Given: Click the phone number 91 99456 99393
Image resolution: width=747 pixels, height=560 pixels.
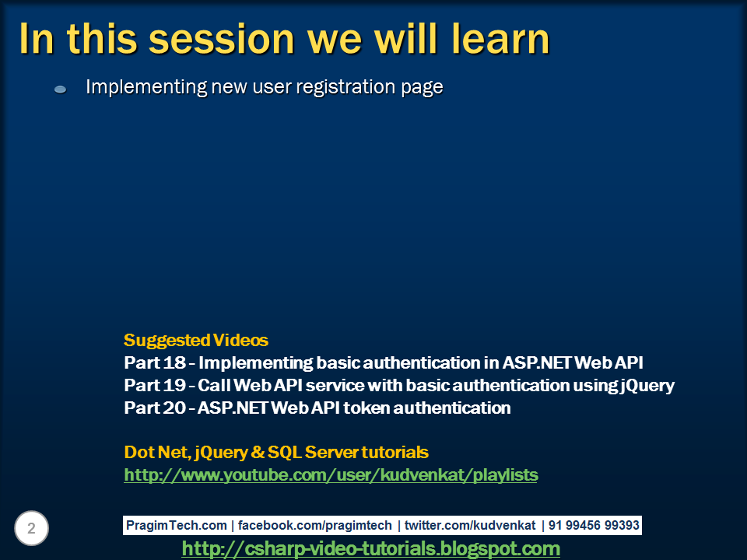Looking at the screenshot, I should (x=591, y=525).
